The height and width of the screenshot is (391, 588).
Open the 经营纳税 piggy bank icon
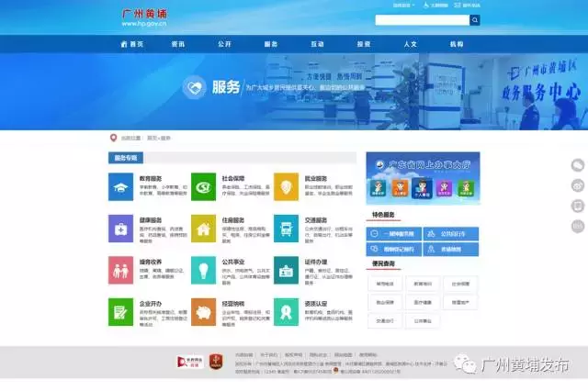tap(203, 311)
